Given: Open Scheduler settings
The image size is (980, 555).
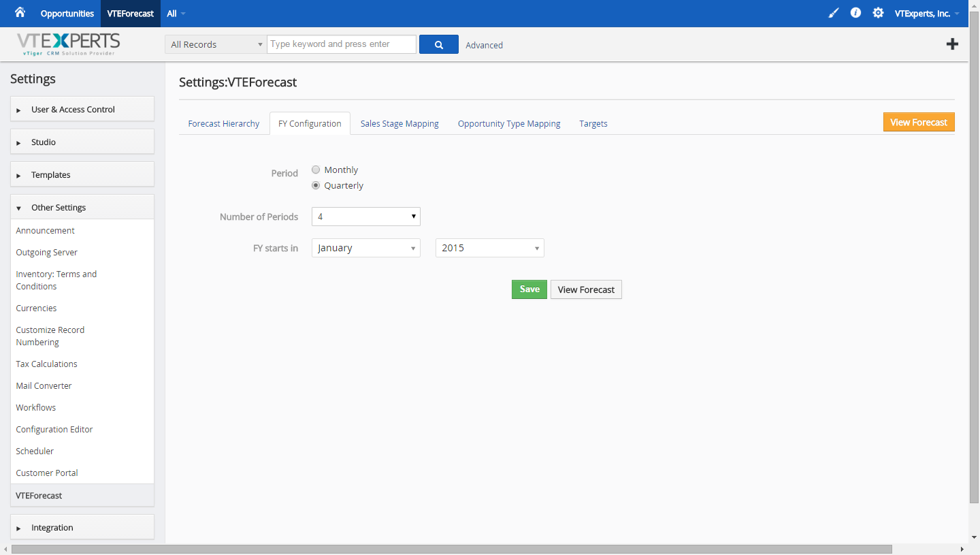Looking at the screenshot, I should pyautogui.click(x=35, y=451).
